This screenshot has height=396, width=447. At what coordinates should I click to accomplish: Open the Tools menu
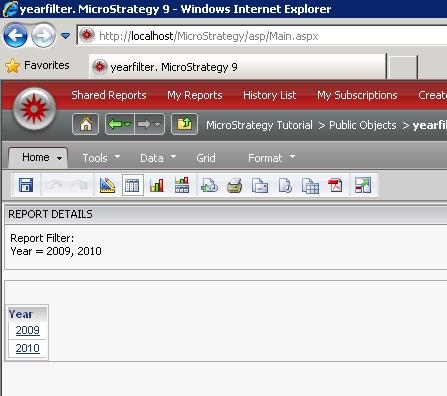[x=95, y=158]
